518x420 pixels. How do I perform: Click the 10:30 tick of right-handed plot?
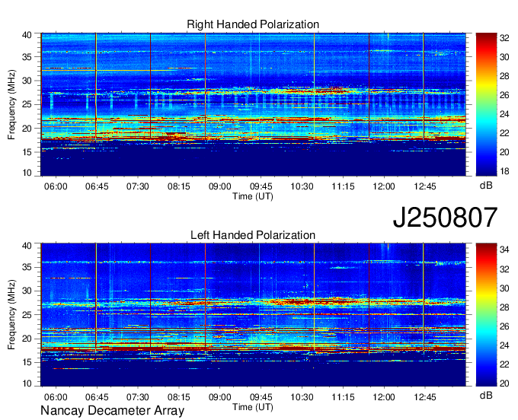pyautogui.click(x=302, y=186)
